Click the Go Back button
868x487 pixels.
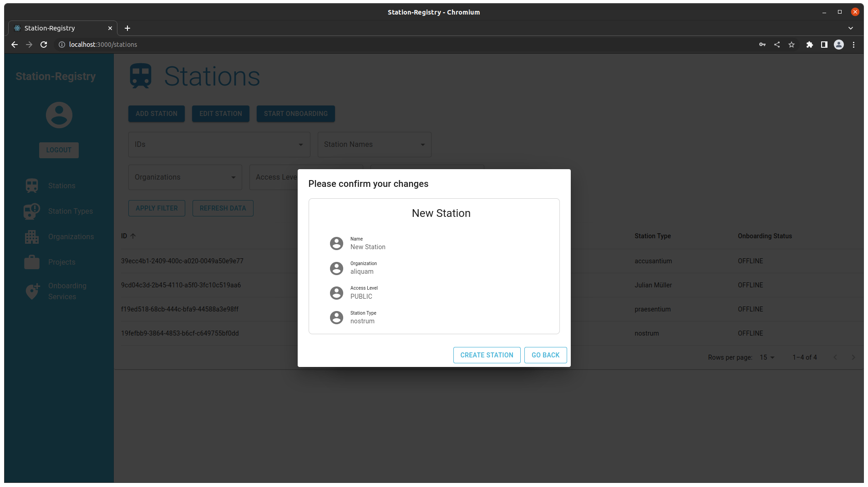[545, 355]
